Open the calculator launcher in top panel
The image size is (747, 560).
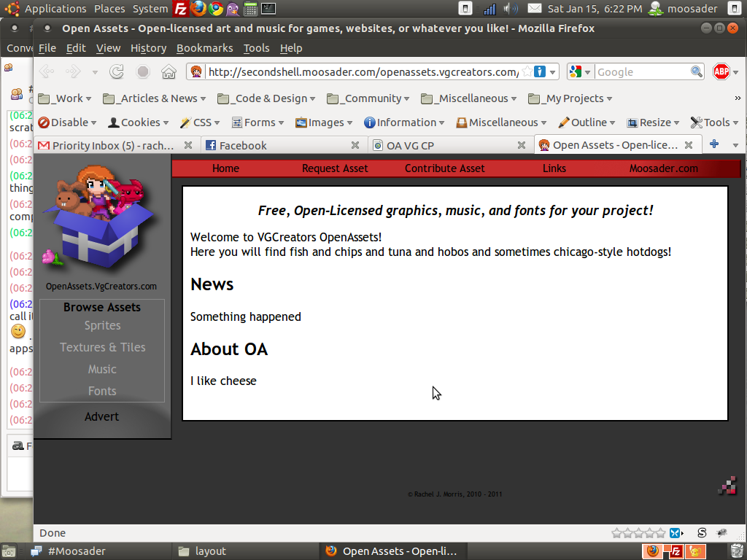[251, 9]
